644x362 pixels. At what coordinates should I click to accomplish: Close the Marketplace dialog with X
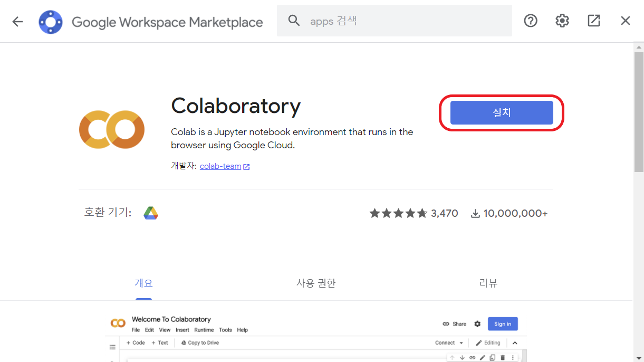pos(626,21)
